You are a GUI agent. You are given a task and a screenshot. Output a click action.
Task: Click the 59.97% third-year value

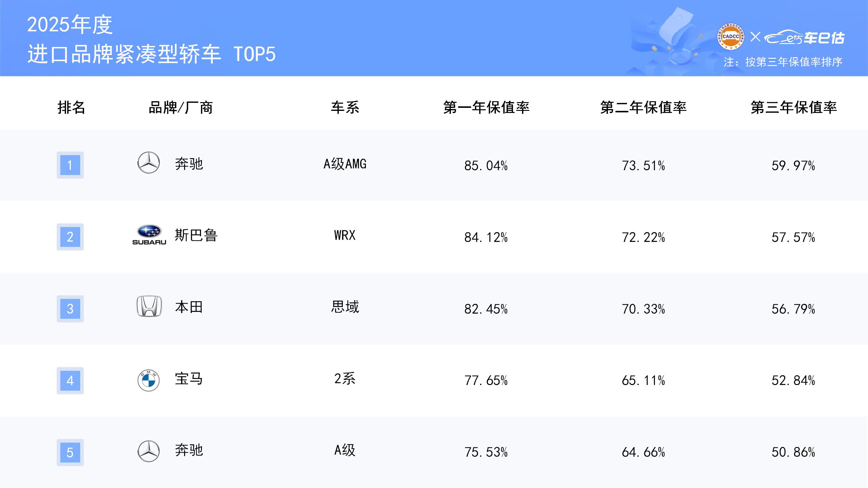point(793,166)
